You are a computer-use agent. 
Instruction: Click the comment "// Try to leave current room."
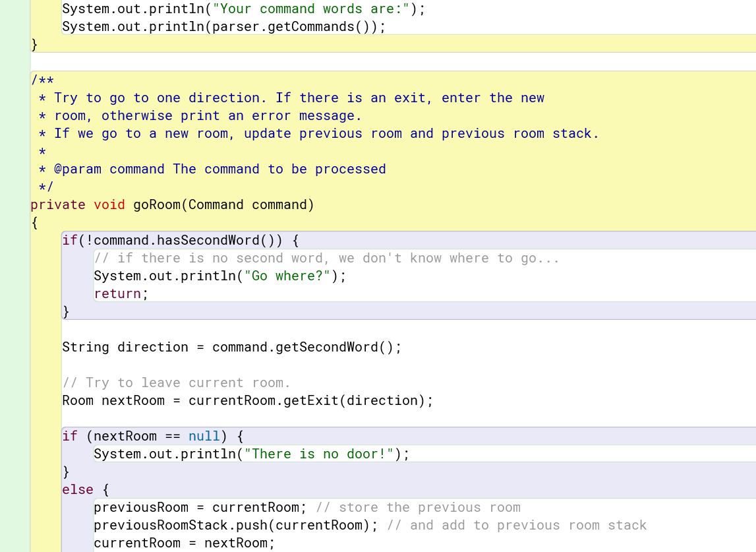(x=177, y=383)
